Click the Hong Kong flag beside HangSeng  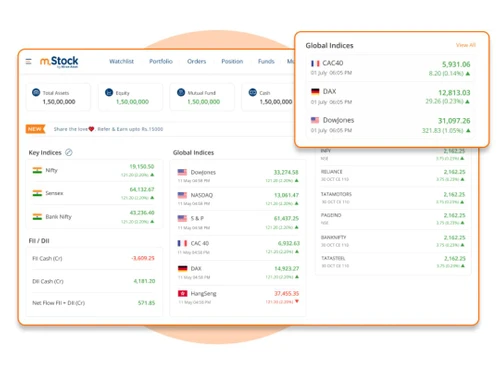[x=182, y=293]
